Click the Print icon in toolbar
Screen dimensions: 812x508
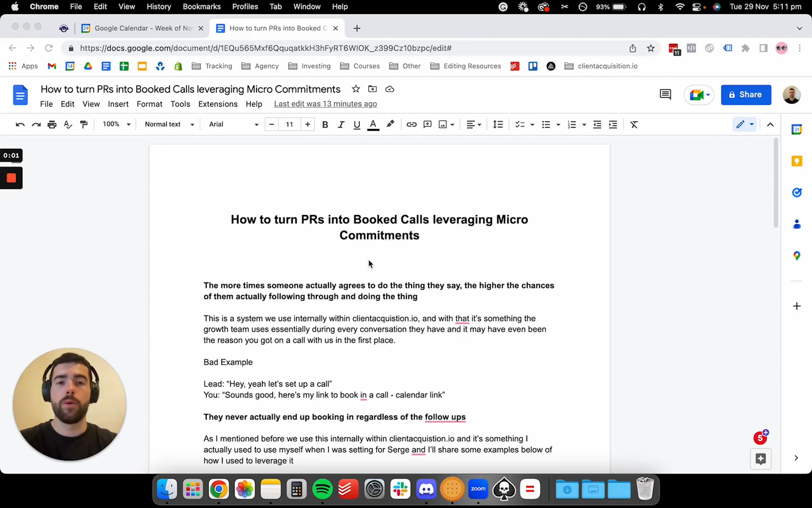click(52, 124)
